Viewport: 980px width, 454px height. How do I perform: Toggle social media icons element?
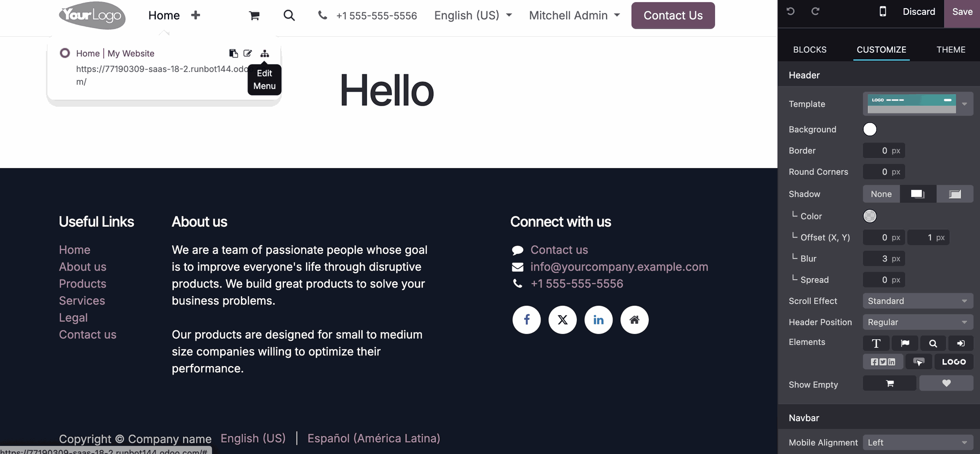coord(883,362)
